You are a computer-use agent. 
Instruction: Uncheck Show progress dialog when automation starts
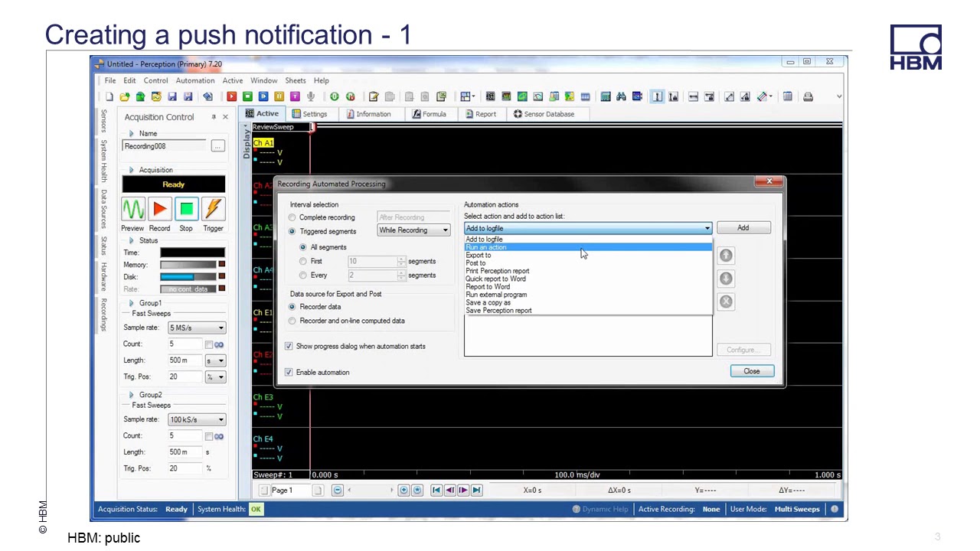coord(289,346)
